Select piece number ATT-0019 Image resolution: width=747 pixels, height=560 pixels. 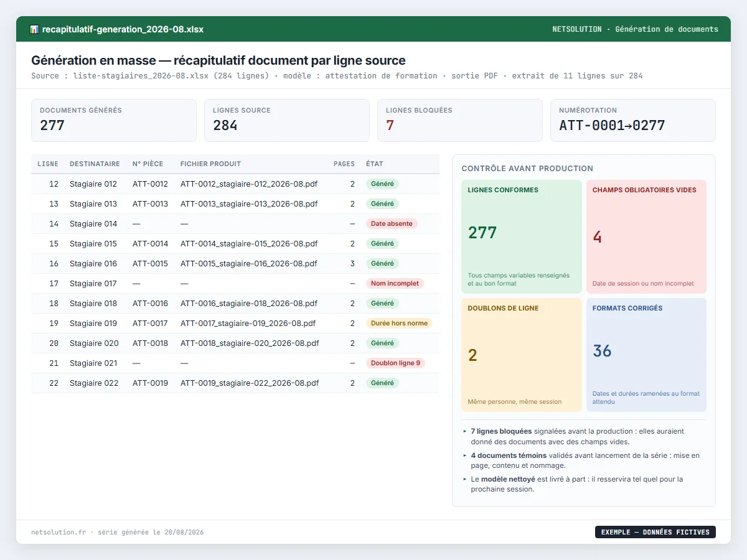click(x=150, y=383)
